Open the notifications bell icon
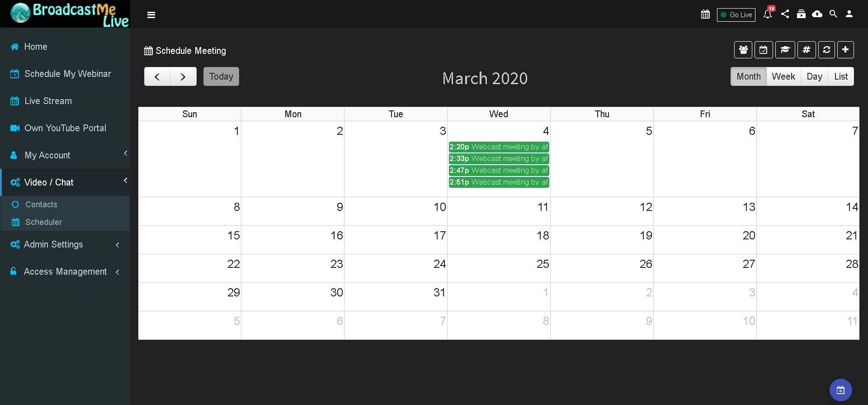The height and width of the screenshot is (405, 868). [768, 14]
